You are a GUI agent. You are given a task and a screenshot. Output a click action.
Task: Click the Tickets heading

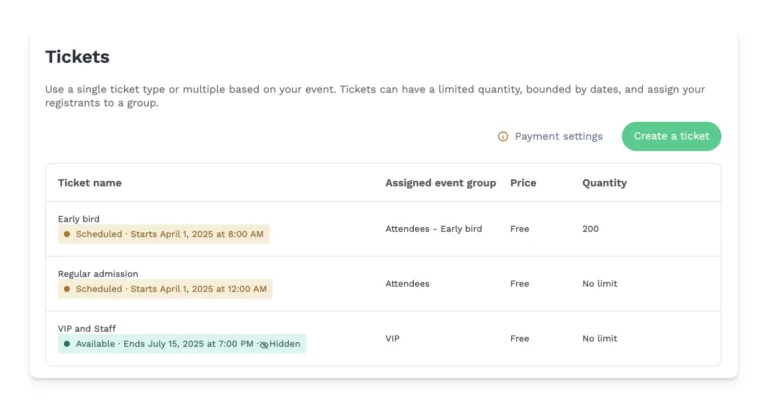[77, 57]
